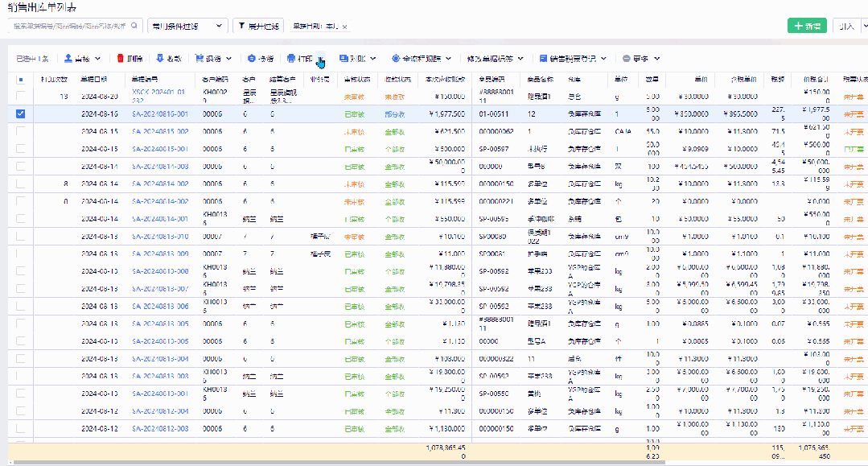868x466 pixels.
Task: Open document link SA-20240814-003
Action: point(160,167)
